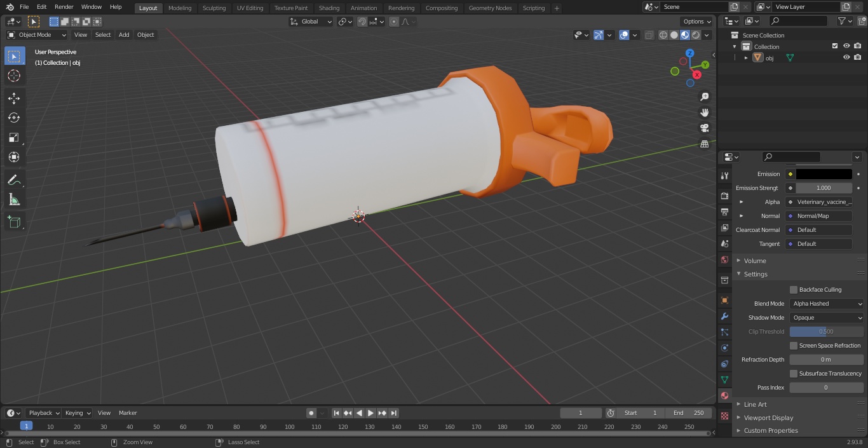This screenshot has height=448, width=868.
Task: Click the timeline current frame field
Action: 581,413
